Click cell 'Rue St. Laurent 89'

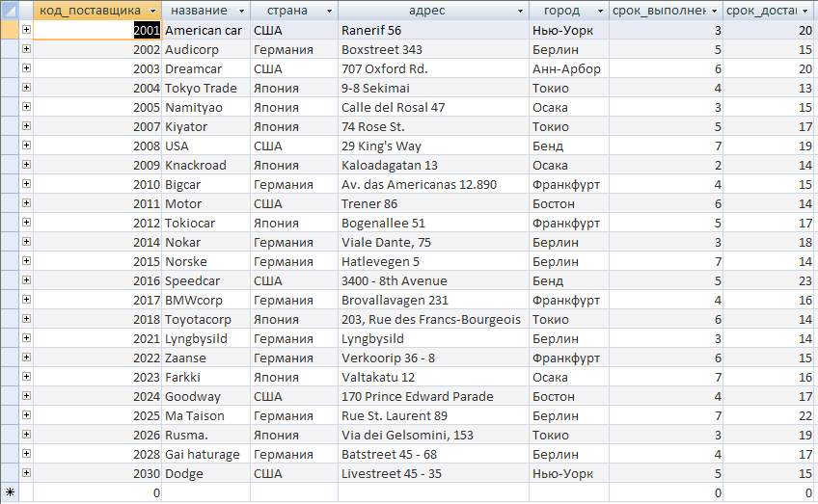[433, 416]
